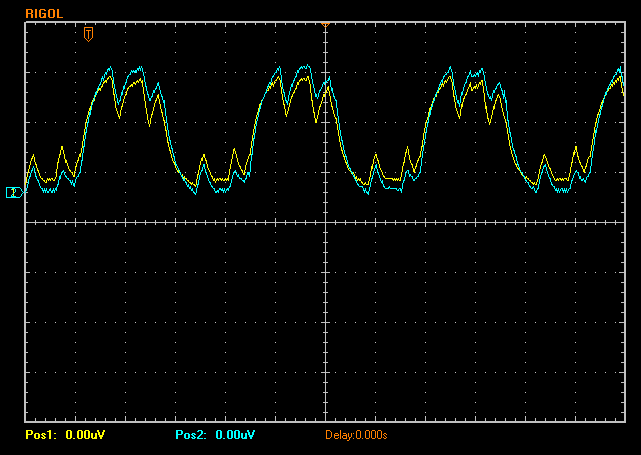The height and width of the screenshot is (455, 641).
Task: Click the orange RIGOL logo
Action: (x=44, y=14)
